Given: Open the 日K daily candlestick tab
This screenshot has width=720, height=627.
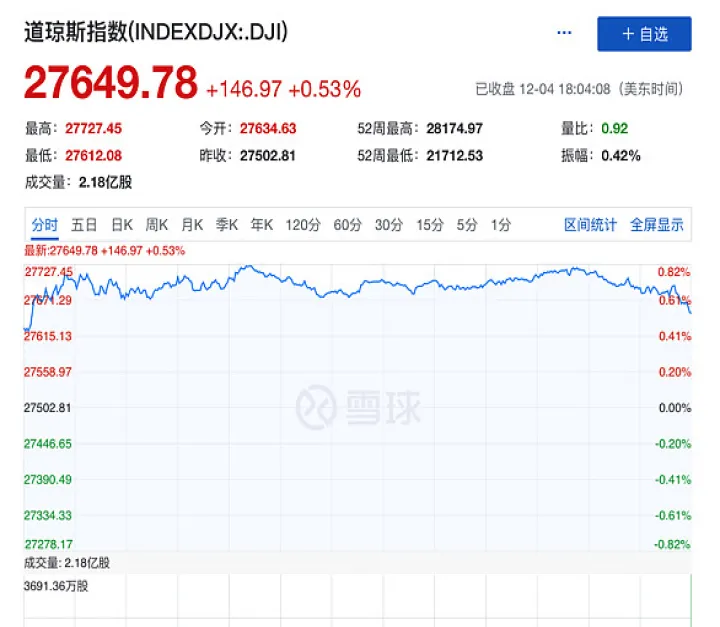Looking at the screenshot, I should point(122,225).
